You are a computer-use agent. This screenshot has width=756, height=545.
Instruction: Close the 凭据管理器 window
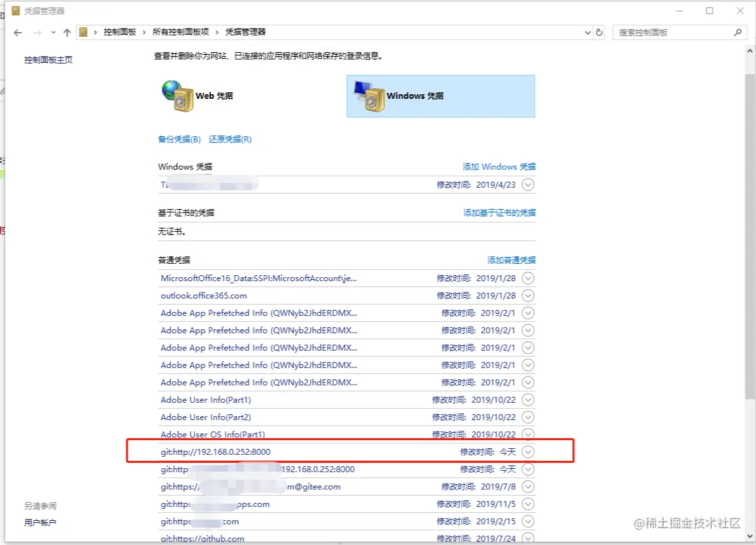point(740,11)
